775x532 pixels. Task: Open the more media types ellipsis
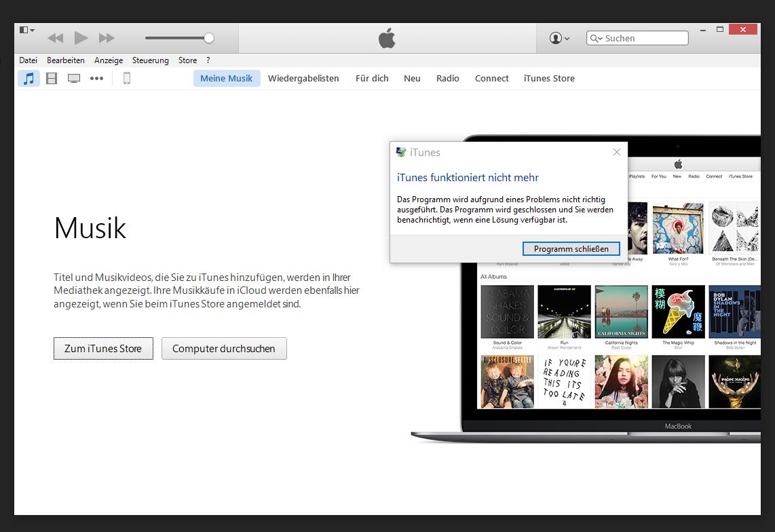click(x=96, y=78)
